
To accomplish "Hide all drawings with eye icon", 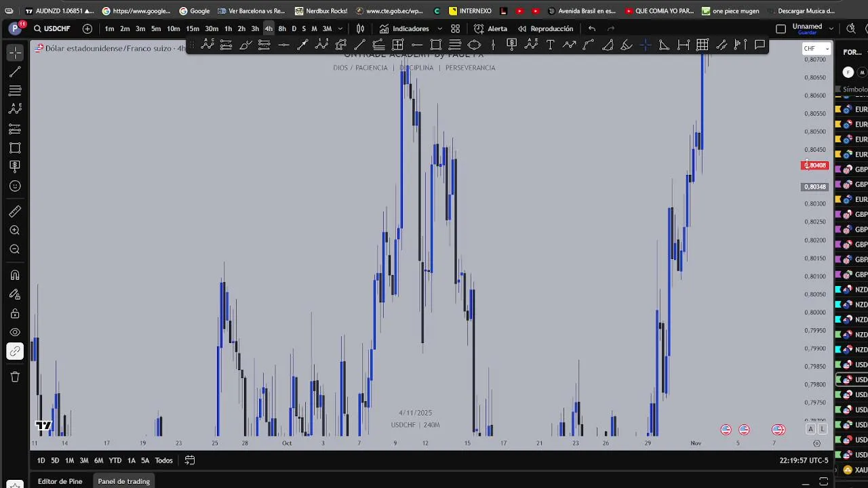I will point(15,332).
